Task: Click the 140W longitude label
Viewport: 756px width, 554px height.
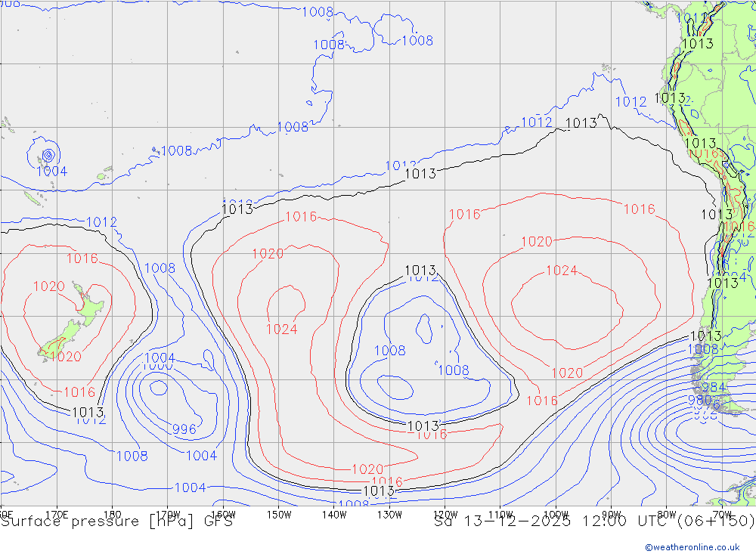Action: (334, 515)
